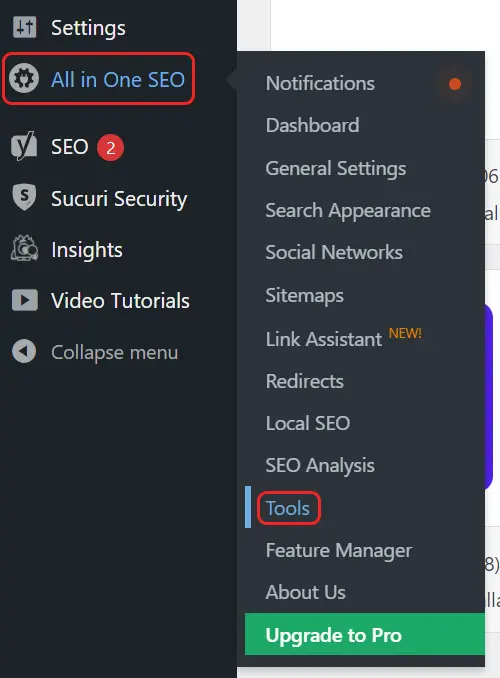Open Social Networks settings
500x678 pixels.
[x=334, y=253]
